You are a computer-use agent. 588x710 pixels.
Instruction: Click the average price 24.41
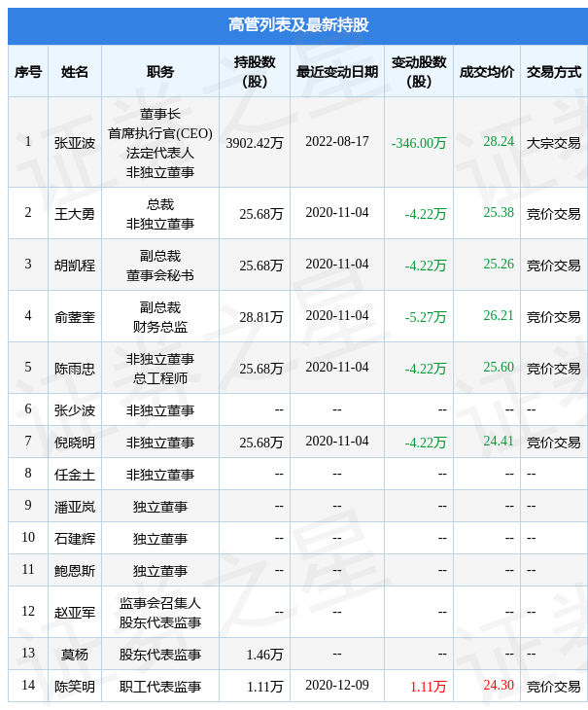coord(499,441)
